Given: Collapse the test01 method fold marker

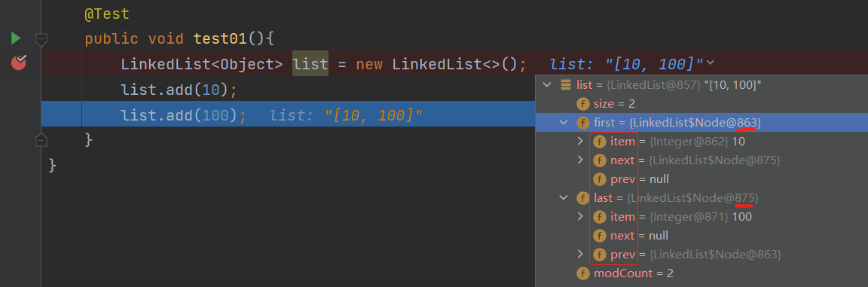Looking at the screenshot, I should (41, 39).
